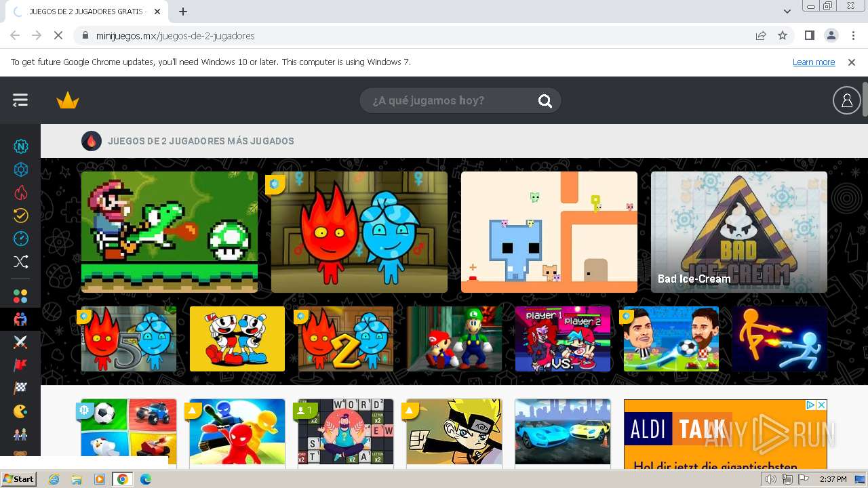Click the checkered racing flag sidebar icon

tap(21, 388)
